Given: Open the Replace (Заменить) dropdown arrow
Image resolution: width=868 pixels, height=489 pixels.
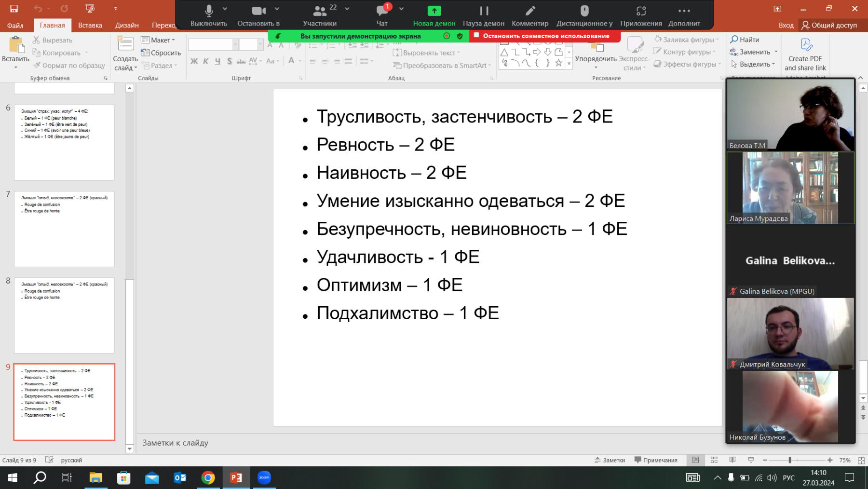Looking at the screenshot, I should point(776,52).
